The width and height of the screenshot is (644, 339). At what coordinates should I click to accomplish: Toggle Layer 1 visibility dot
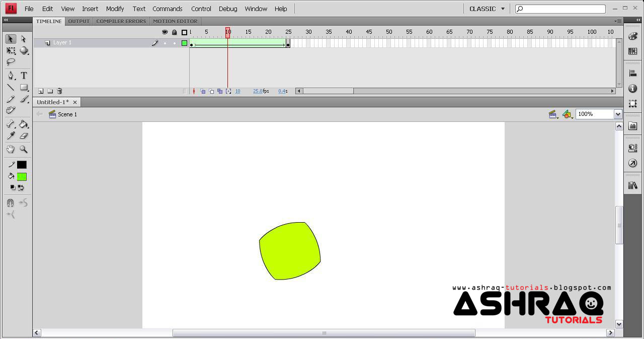[x=165, y=43]
